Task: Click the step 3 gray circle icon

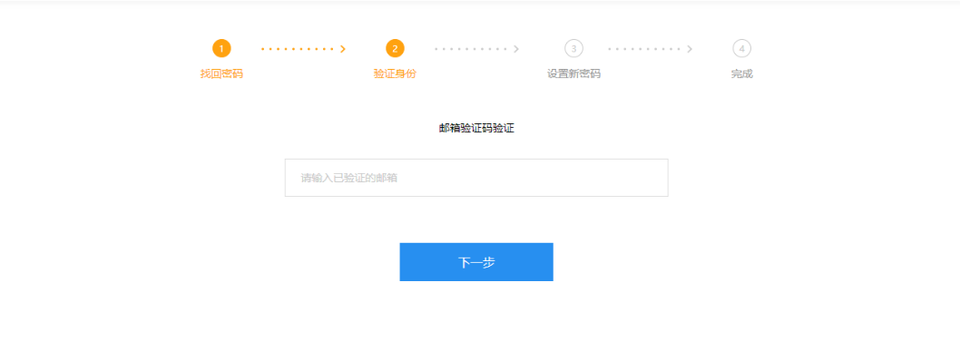Action: 573,48
